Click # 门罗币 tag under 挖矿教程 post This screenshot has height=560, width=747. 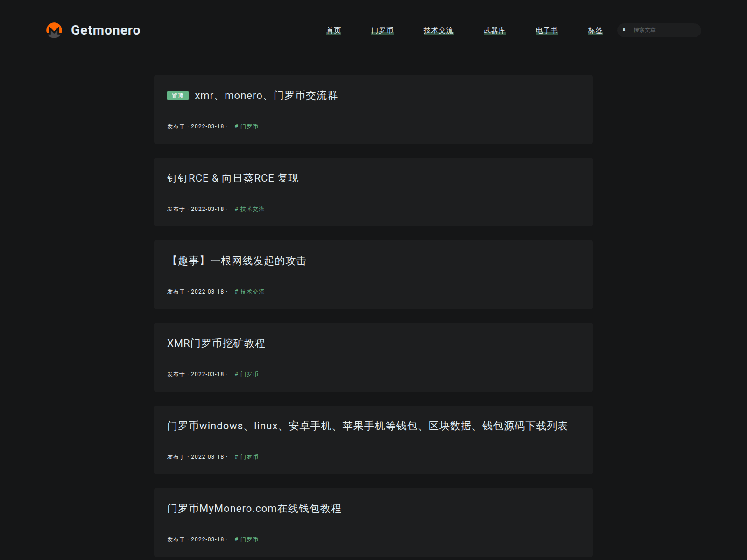click(x=247, y=374)
